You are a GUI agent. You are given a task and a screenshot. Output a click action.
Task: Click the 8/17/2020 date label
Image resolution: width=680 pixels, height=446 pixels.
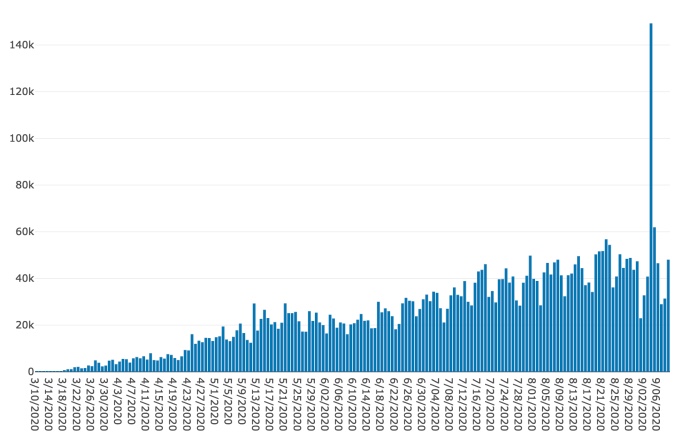(x=586, y=404)
